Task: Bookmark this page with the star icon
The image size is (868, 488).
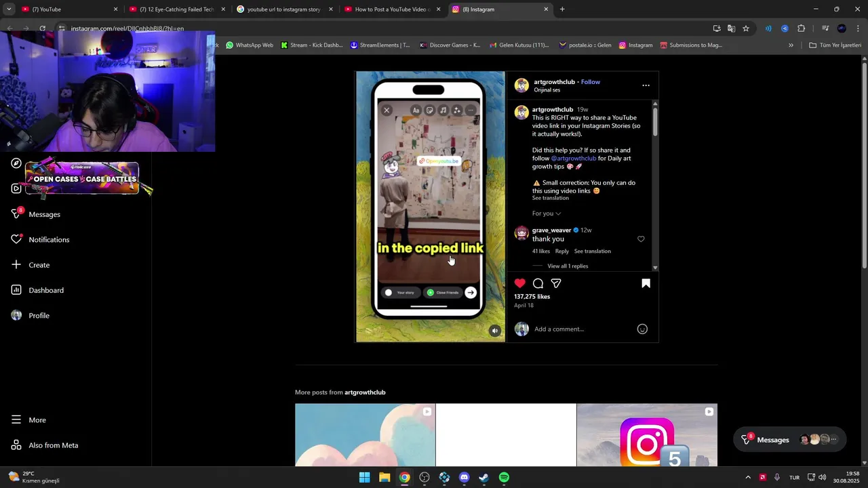Action: coord(746,28)
